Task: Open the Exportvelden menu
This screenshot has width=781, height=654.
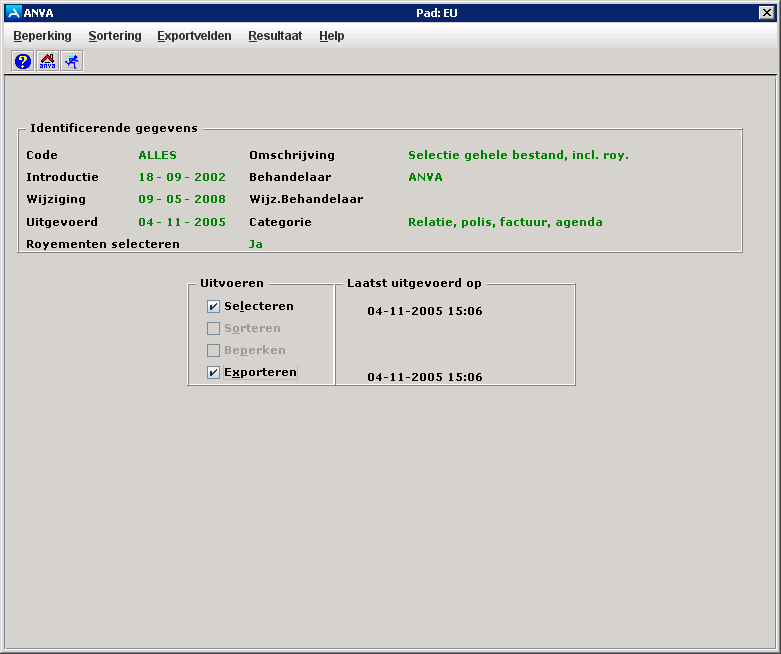Action: (x=194, y=36)
